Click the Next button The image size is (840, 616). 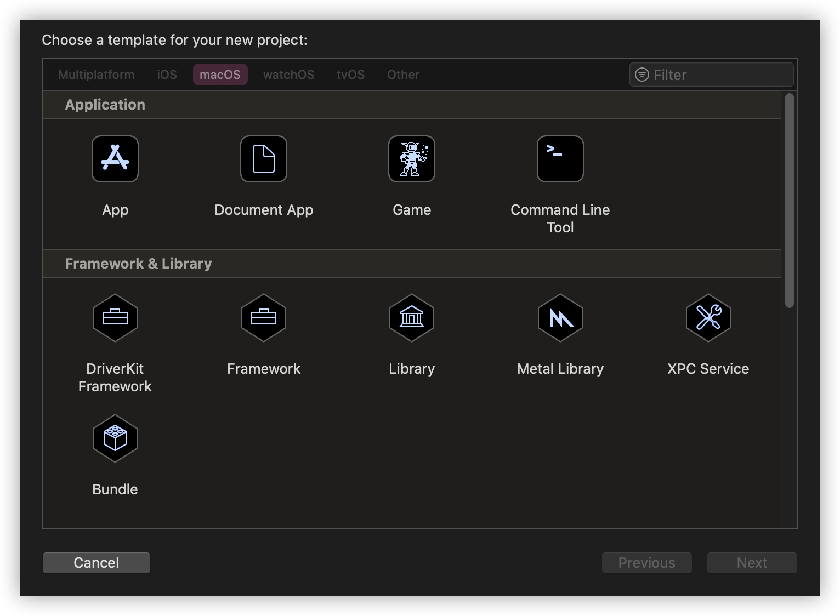point(751,562)
